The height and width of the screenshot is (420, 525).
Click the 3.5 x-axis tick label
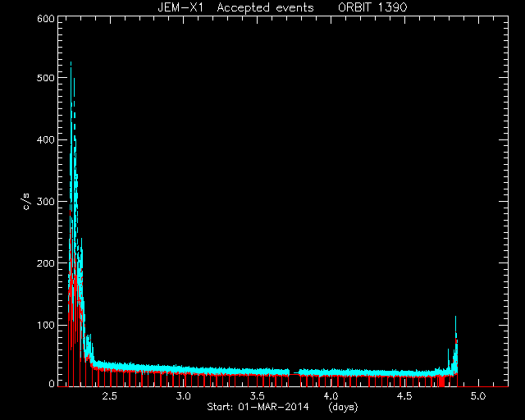257,396
